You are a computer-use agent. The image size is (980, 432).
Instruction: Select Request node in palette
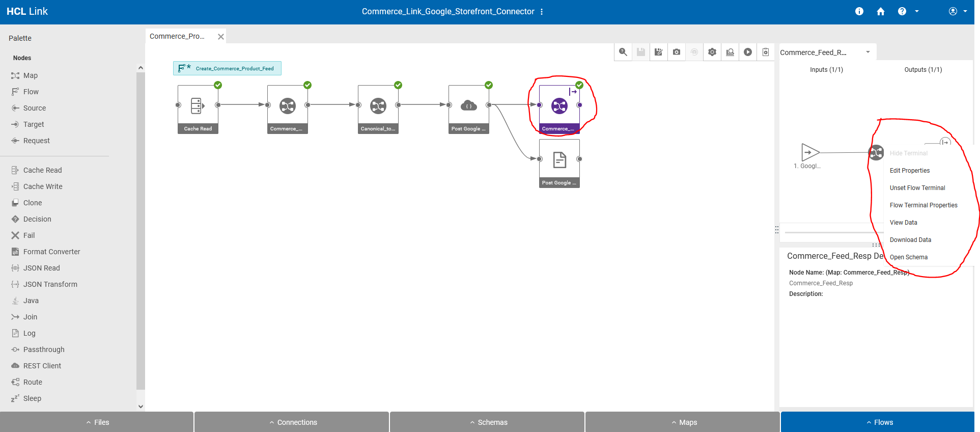click(x=31, y=141)
